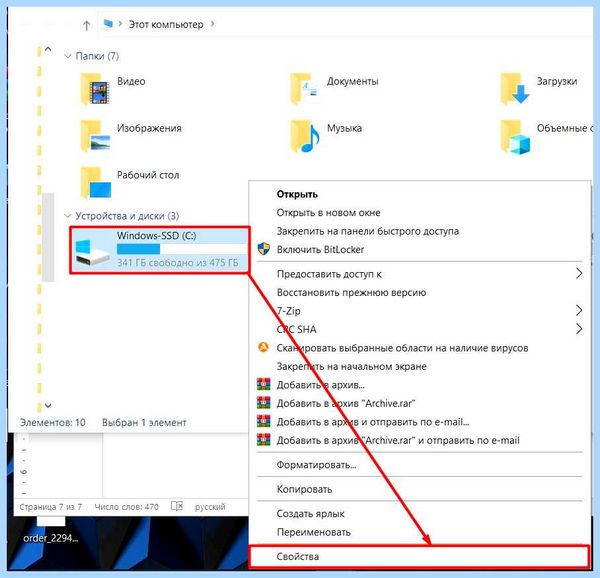Screen dimensions: 600x578
Task: Click the computer icon in address bar
Action: click(108, 24)
